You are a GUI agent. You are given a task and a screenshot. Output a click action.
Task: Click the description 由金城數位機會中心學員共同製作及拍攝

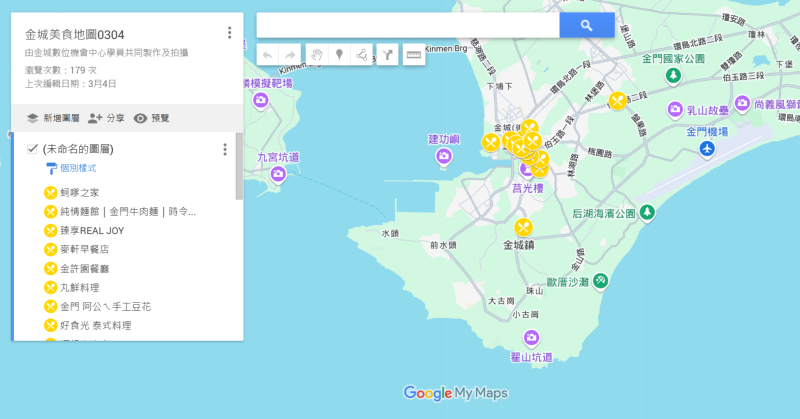[107, 53]
